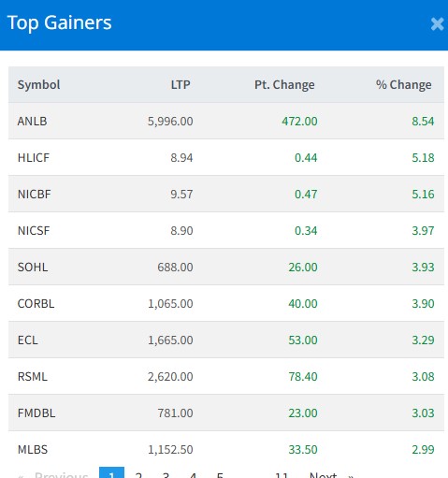Viewport: 448px width, 478px height.
Task: Click the CORBL stock symbol
Action: (x=36, y=303)
